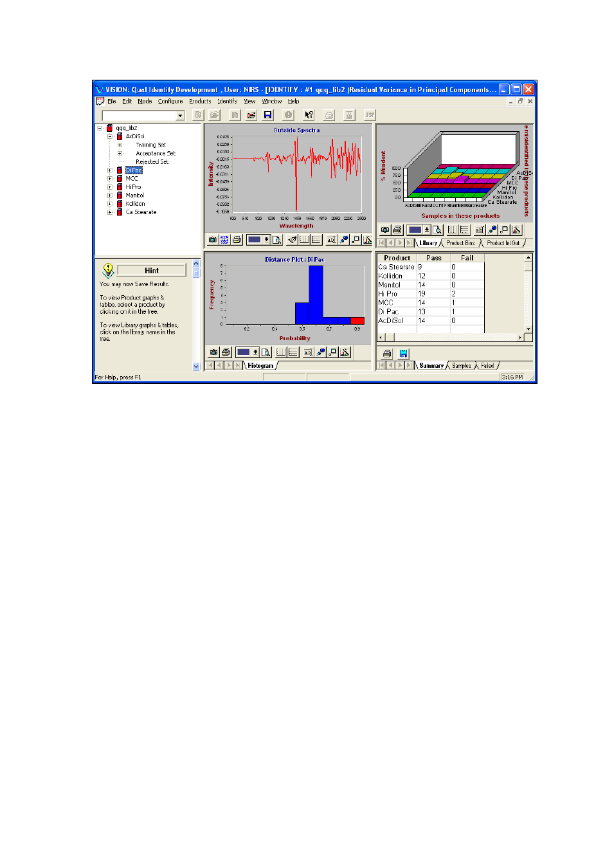Click the light bulb Hint icon
Screen dimensions: 614x868
[108, 270]
